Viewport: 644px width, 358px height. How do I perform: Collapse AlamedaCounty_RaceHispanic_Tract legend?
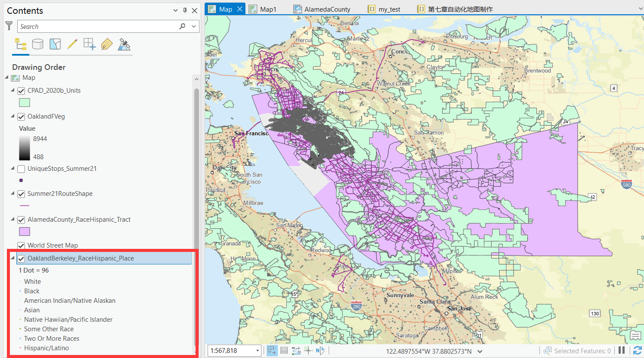(x=12, y=219)
